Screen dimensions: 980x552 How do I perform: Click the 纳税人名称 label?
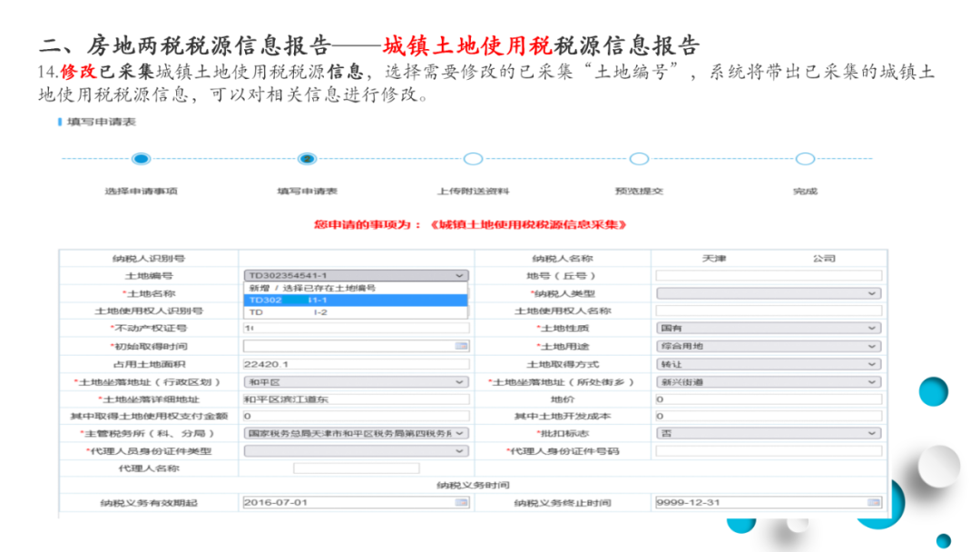point(563,258)
